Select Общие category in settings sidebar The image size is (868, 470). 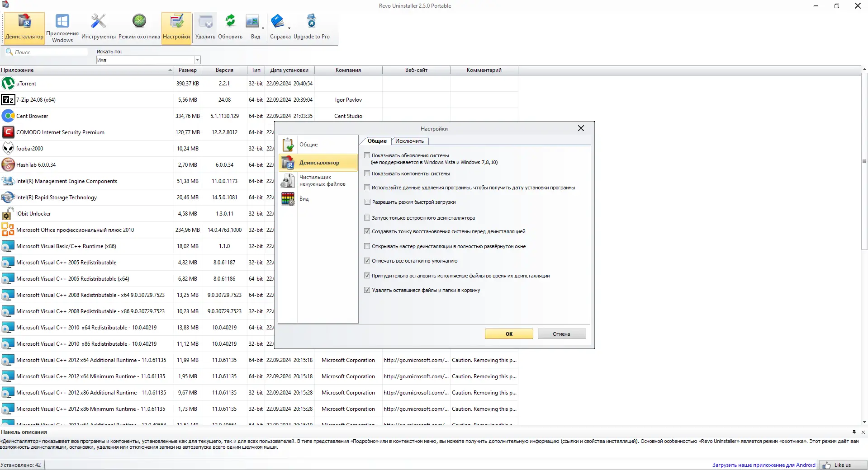pos(318,145)
